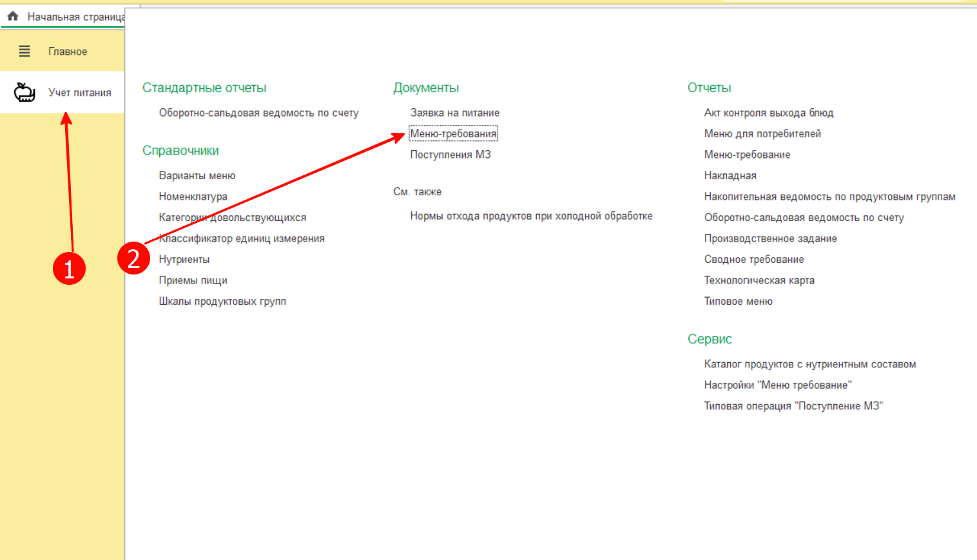977x560 pixels.
Task: Open the Заявка на питание document list
Action: point(454,113)
